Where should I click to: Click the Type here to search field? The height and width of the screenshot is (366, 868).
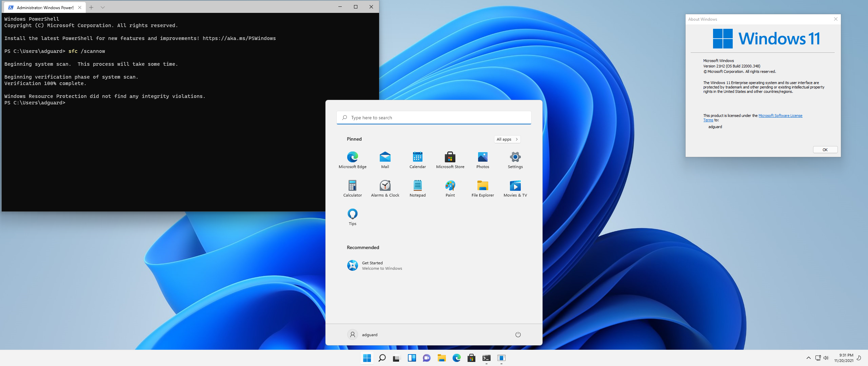[x=434, y=118]
